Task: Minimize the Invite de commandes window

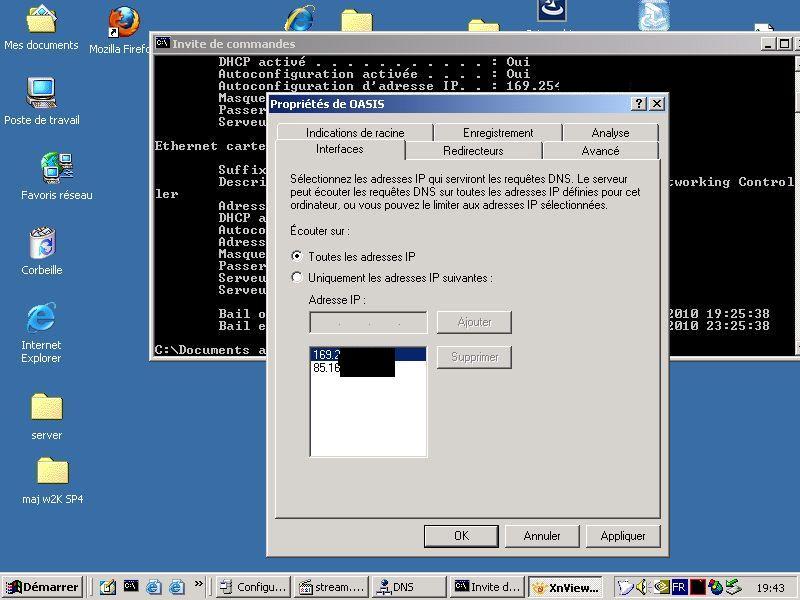Action: point(768,44)
